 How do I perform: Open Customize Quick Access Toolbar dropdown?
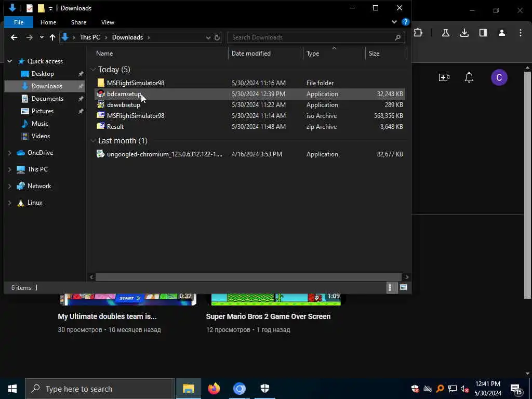click(50, 8)
